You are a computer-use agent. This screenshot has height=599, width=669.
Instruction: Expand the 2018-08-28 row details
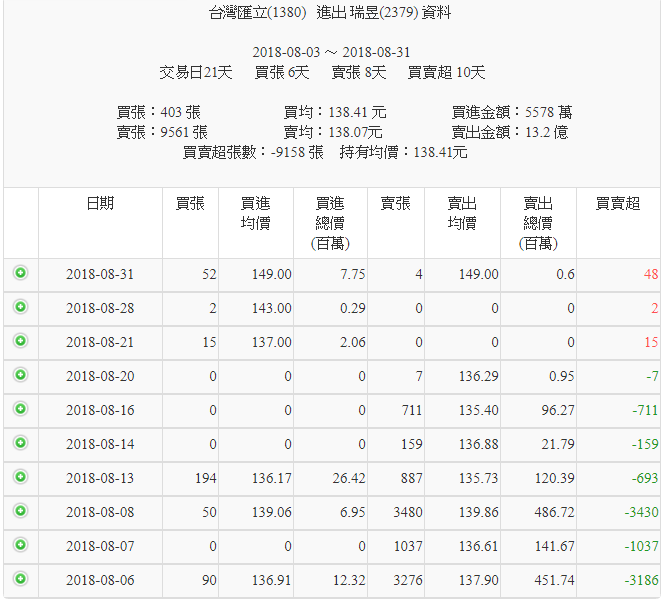point(20,307)
